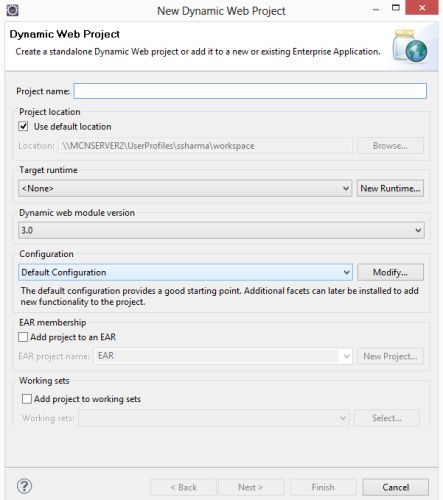Minimize the New Dynamic Web Project dialog
The height and width of the screenshot is (500, 443).
[376, 9]
